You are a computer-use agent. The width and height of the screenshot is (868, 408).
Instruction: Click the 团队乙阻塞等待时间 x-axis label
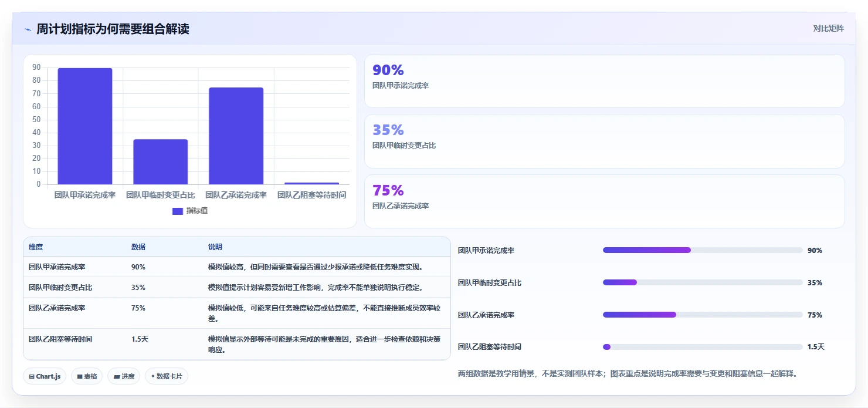coord(311,195)
